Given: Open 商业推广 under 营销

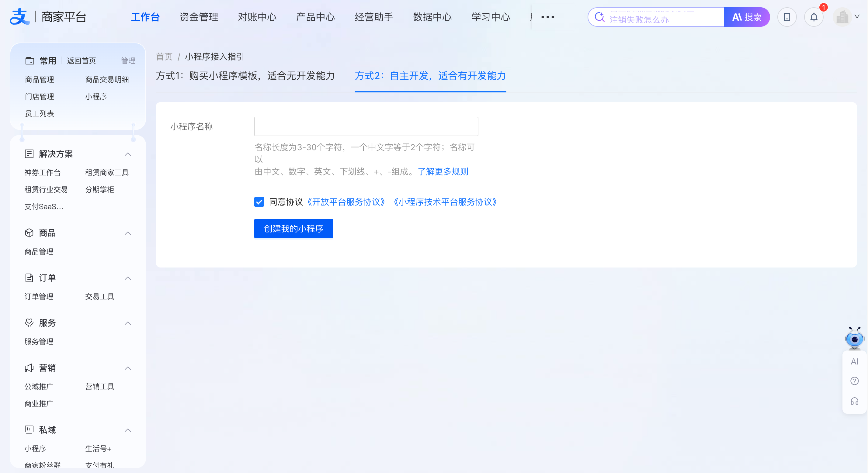Looking at the screenshot, I should pos(39,404).
